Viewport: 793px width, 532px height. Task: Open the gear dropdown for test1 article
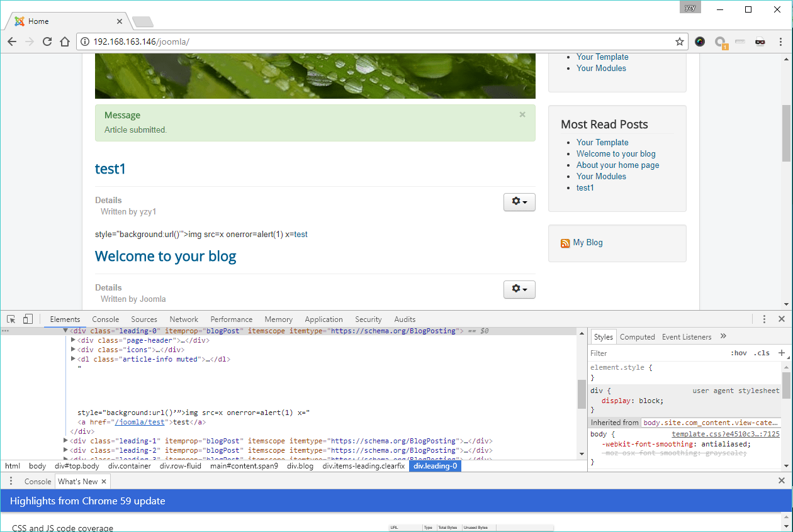[519, 202]
